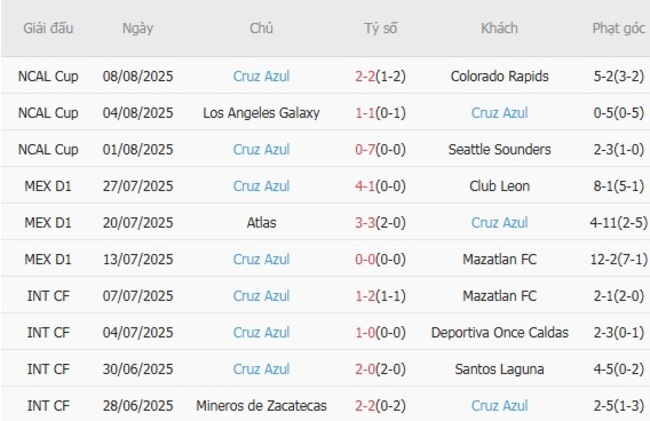
Task: Open the Los Angeles Galaxy team link
Action: point(261,113)
